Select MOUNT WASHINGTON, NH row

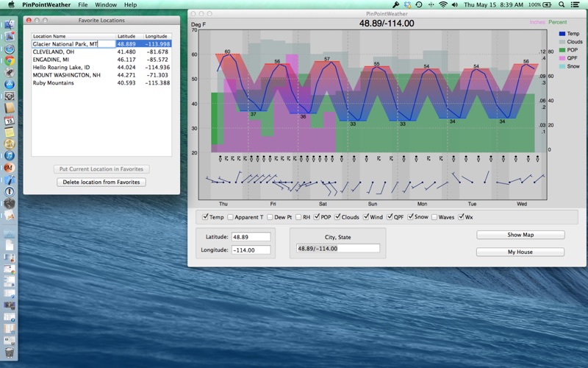tap(101, 75)
